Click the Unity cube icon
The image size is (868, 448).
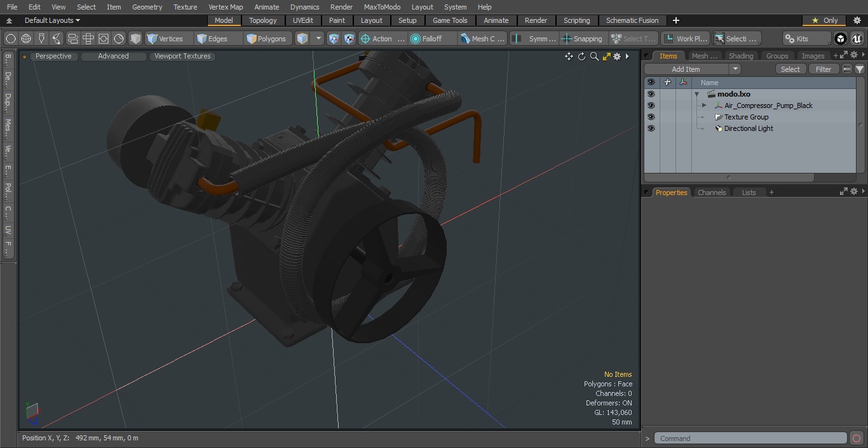tap(841, 39)
